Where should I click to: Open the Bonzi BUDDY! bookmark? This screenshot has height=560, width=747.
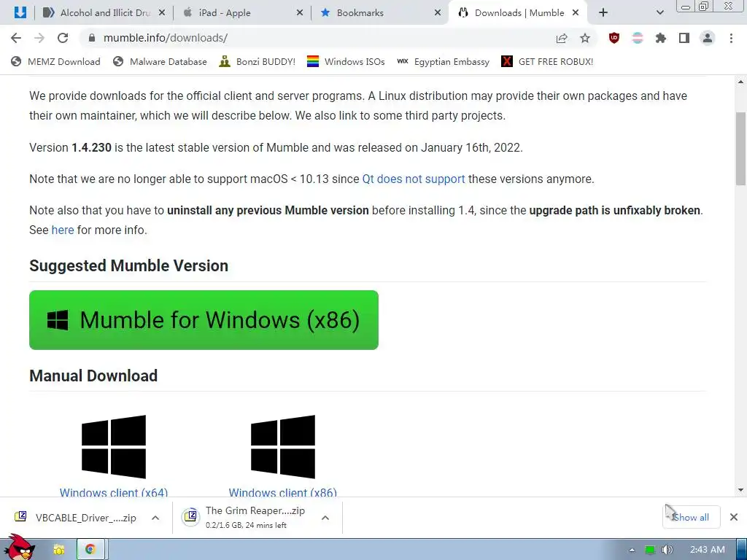258,61
